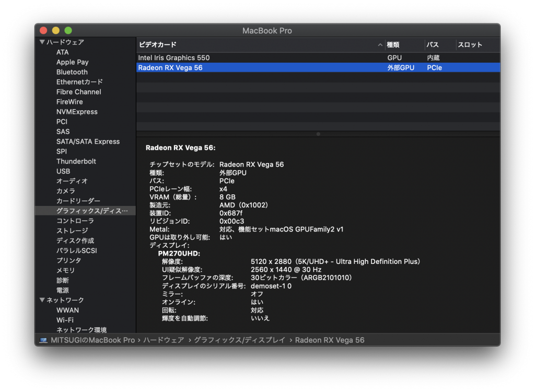Click the PM270UHD display heading

[179, 253]
